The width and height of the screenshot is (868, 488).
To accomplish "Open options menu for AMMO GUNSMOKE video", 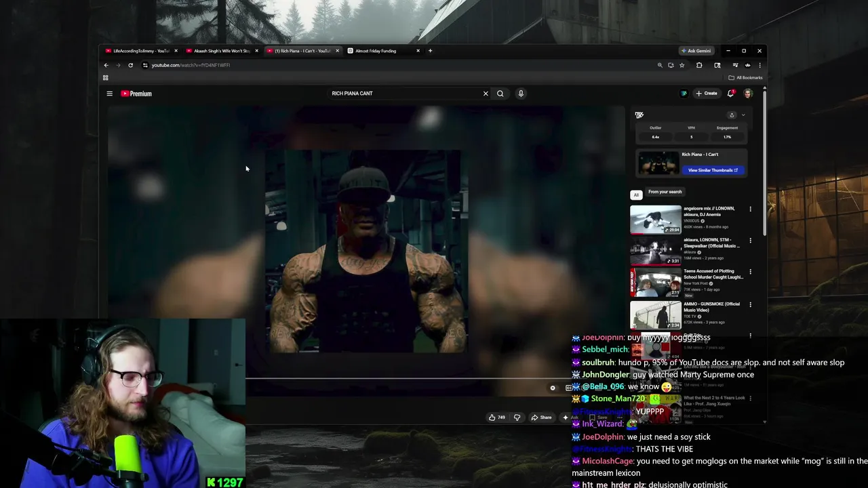I will pos(750,304).
